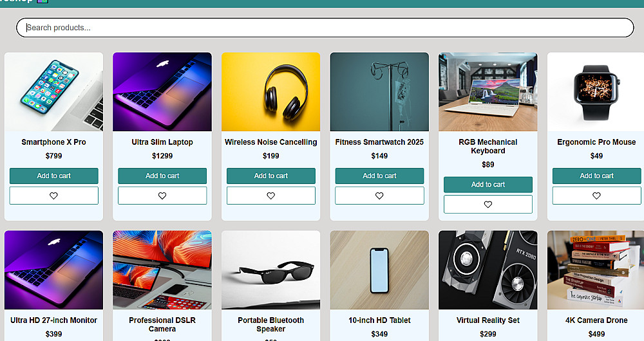This screenshot has height=341, width=644.
Task: Wishlist the Wireless Noise Cancelling headphones
Action: pyautogui.click(x=271, y=196)
